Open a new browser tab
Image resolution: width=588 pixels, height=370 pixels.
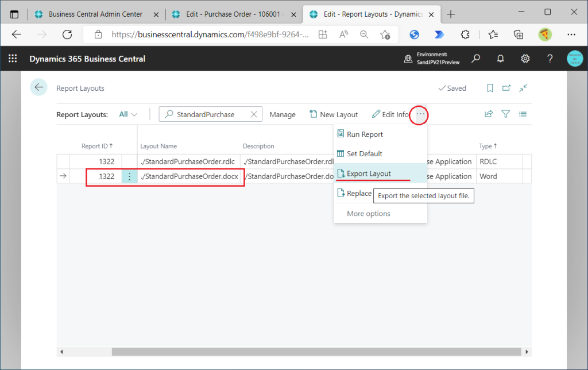[x=451, y=14]
